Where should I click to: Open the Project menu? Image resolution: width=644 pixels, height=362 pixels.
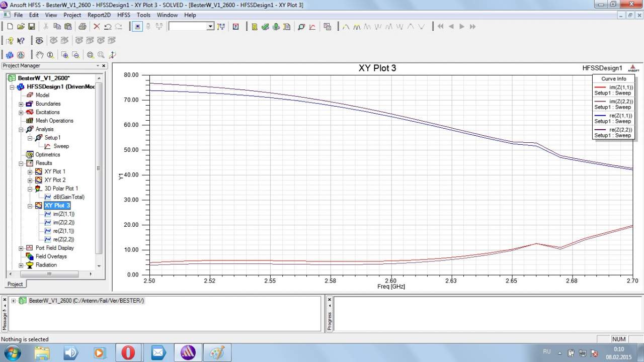pos(72,15)
